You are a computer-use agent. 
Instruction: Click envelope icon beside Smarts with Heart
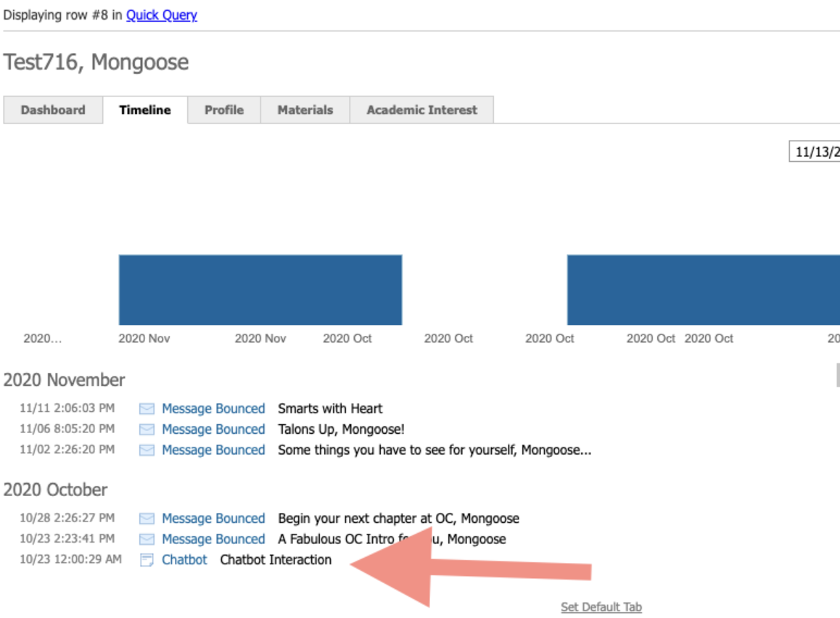point(147,409)
